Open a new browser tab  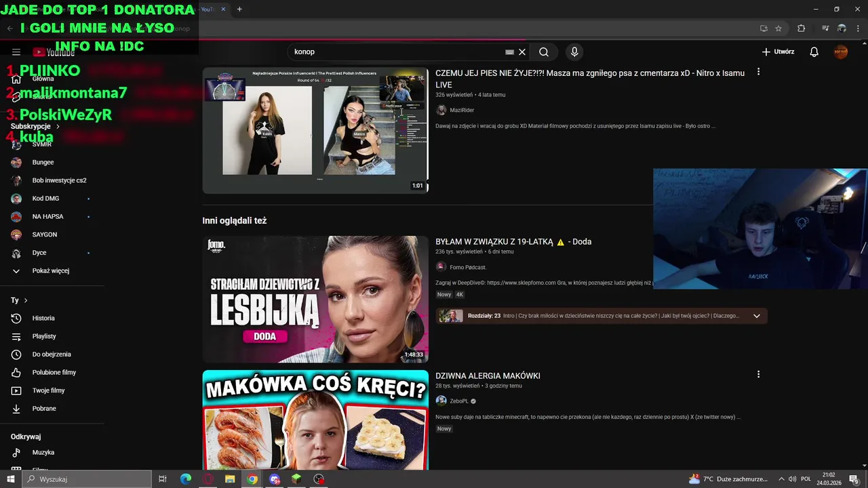[239, 9]
